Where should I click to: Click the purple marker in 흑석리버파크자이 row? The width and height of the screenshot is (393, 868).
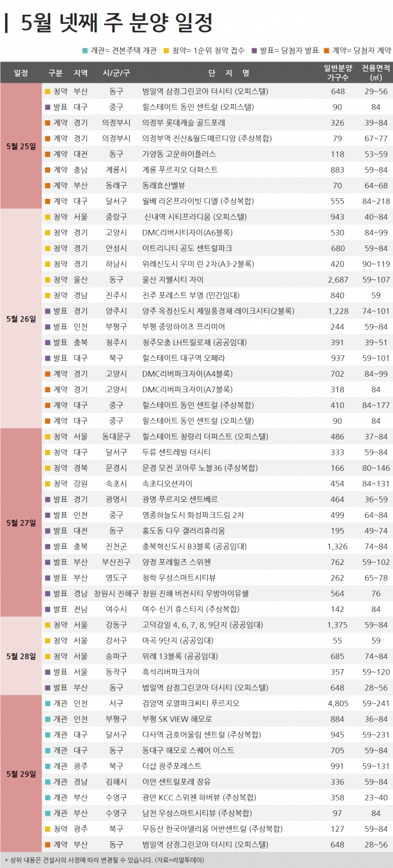(47, 672)
